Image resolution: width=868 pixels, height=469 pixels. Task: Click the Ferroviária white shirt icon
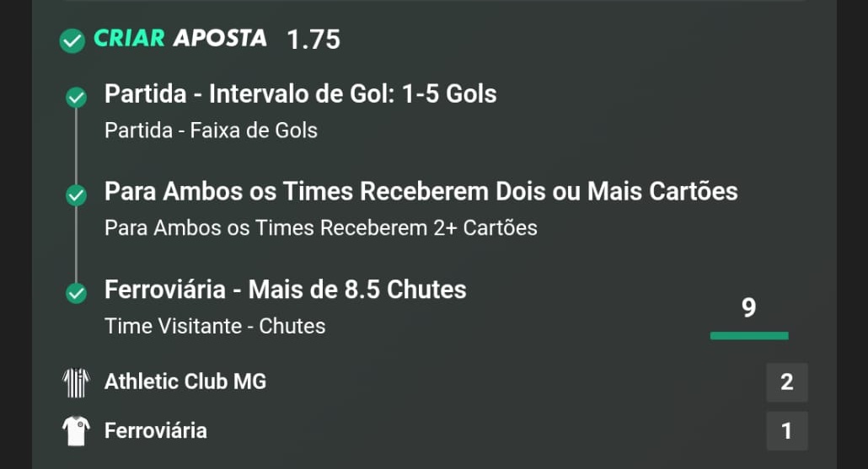(76, 431)
